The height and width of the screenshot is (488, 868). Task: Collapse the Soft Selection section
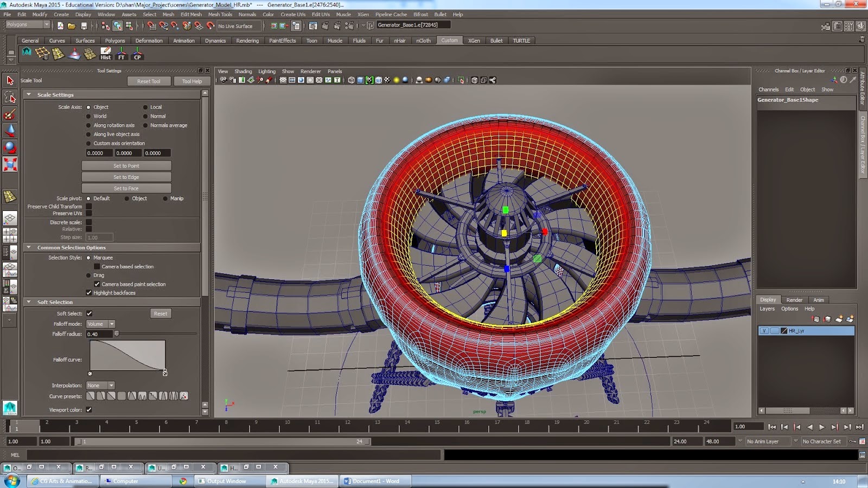pyautogui.click(x=29, y=302)
